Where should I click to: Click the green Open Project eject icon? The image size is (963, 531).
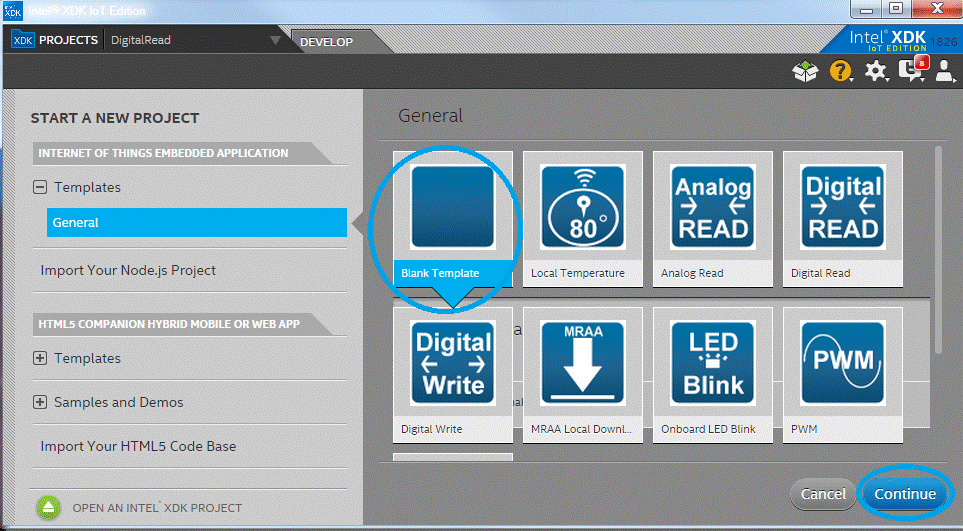[x=48, y=507]
